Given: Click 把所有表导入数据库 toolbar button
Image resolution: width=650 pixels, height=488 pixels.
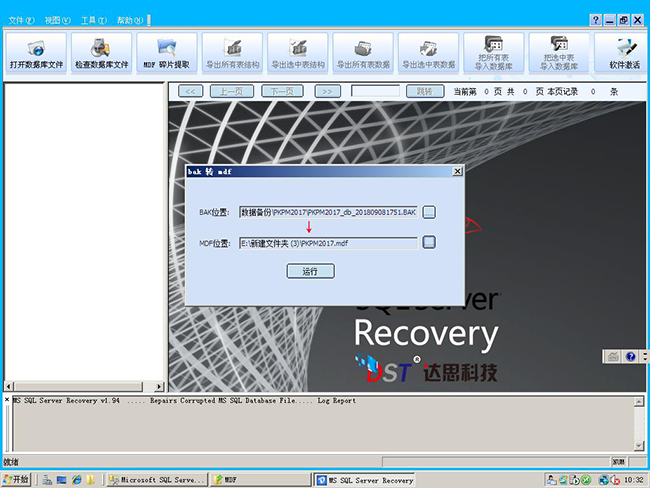Looking at the screenshot, I should (x=494, y=53).
